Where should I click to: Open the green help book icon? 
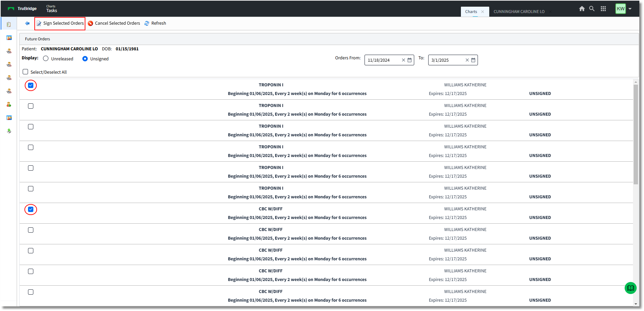click(631, 288)
